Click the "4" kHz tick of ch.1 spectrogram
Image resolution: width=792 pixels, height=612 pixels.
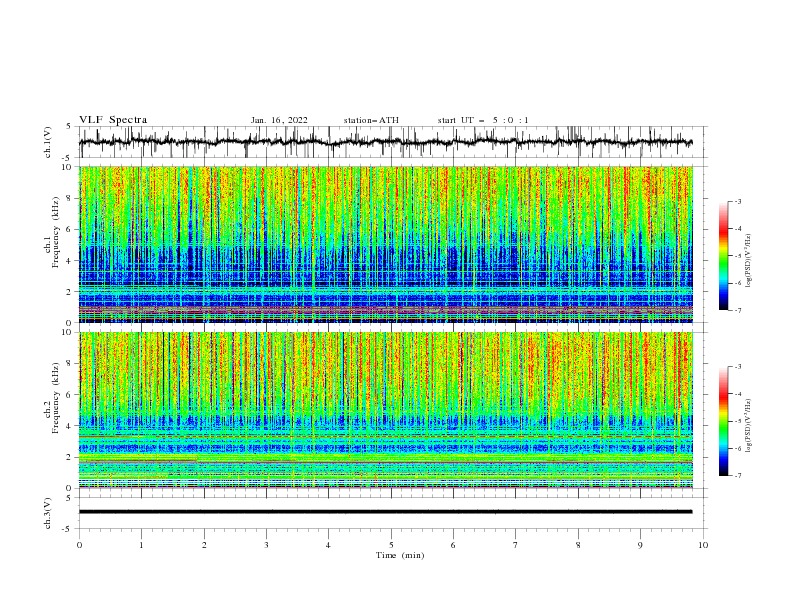click(70, 261)
